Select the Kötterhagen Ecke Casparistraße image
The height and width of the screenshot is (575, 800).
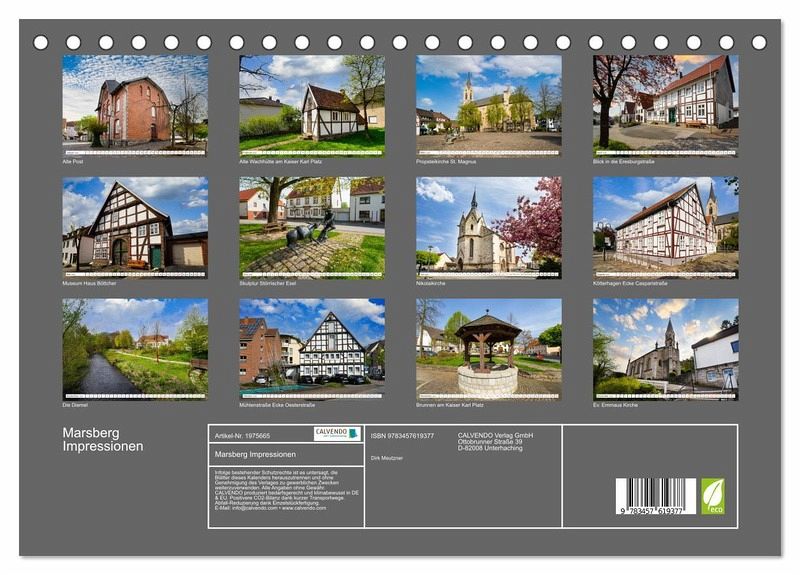click(x=665, y=223)
